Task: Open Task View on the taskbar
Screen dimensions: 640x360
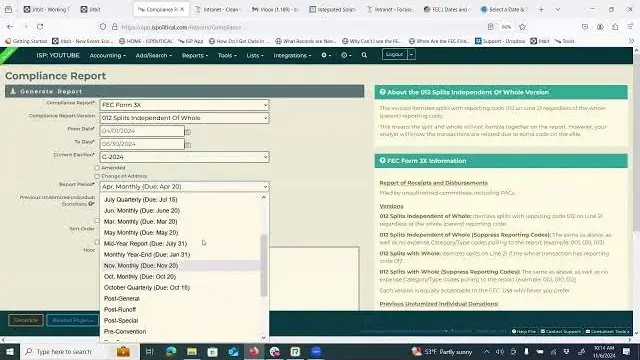Action: coord(149,351)
